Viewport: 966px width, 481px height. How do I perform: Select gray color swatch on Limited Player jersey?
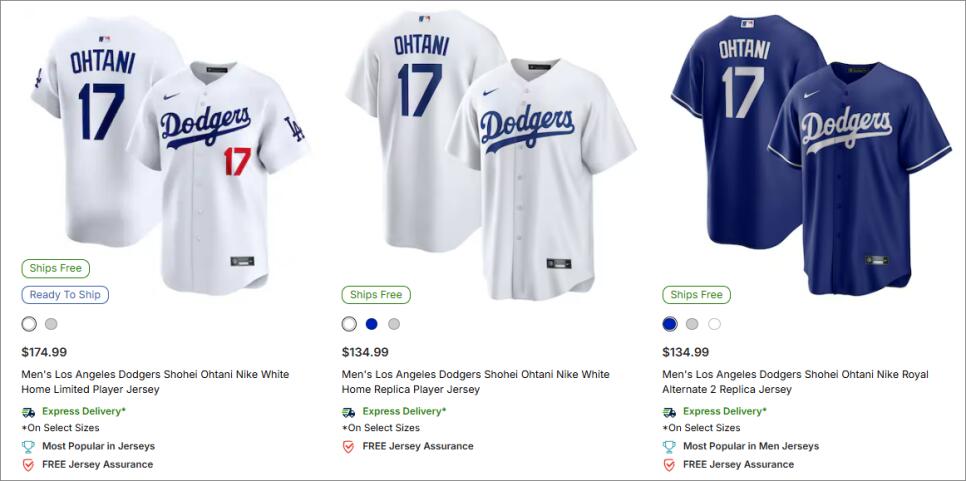[x=51, y=324]
